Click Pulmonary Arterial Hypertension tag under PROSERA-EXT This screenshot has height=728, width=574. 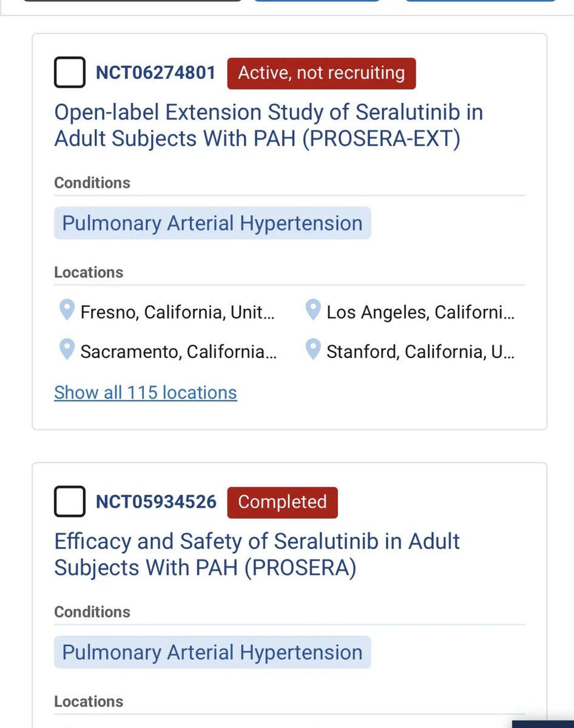coord(212,223)
